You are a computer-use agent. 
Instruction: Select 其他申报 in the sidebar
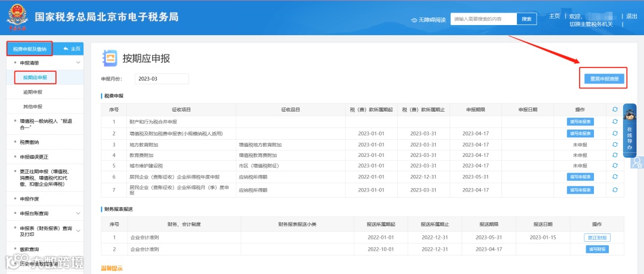(33, 106)
